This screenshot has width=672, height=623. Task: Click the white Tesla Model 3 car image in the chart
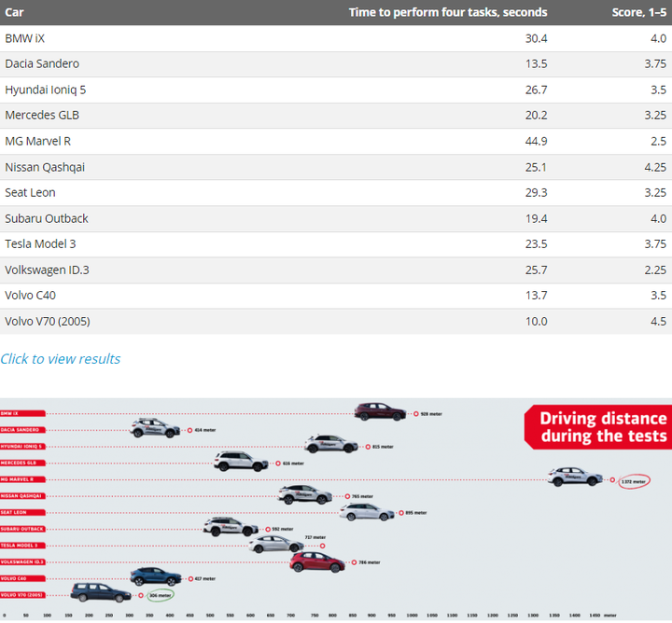276,545
